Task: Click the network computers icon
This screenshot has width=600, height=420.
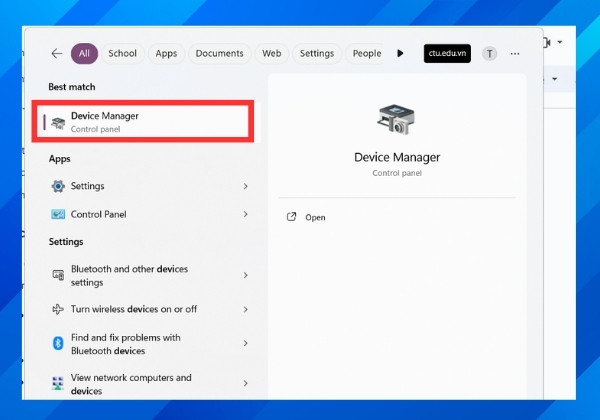Action: click(x=58, y=383)
